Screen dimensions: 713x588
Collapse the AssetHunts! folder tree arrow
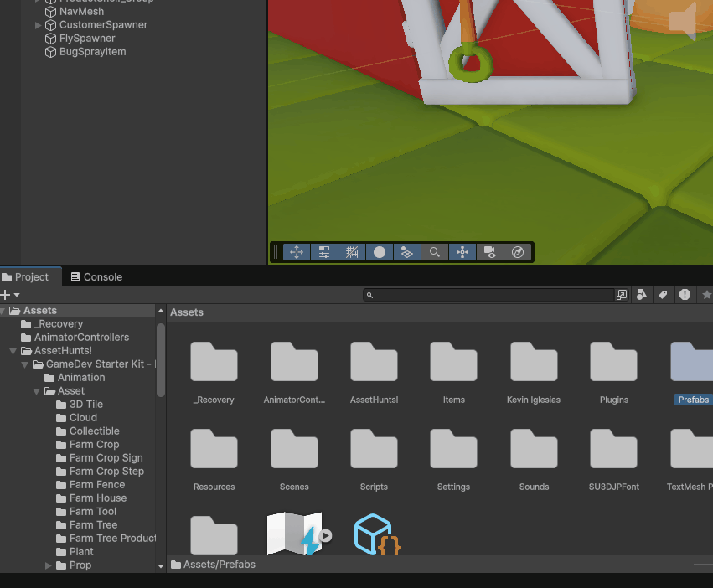pos(13,351)
